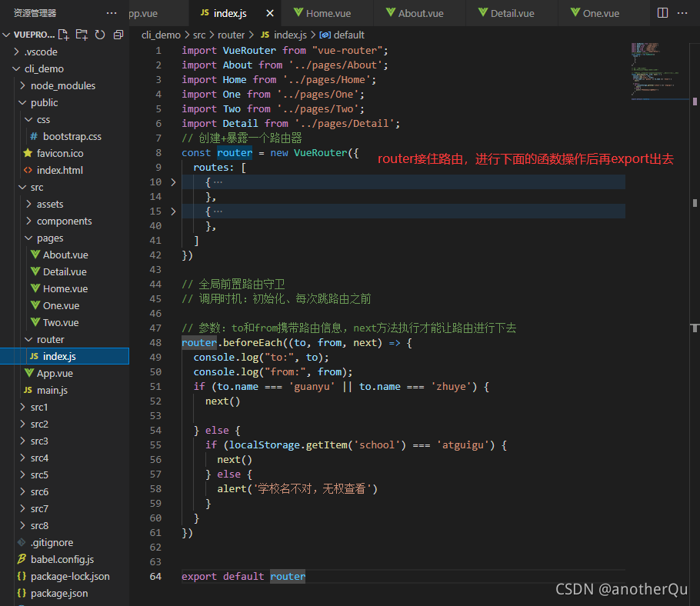This screenshot has height=606, width=700.
Task: Open About.vue from the pages folder
Action: coord(65,255)
